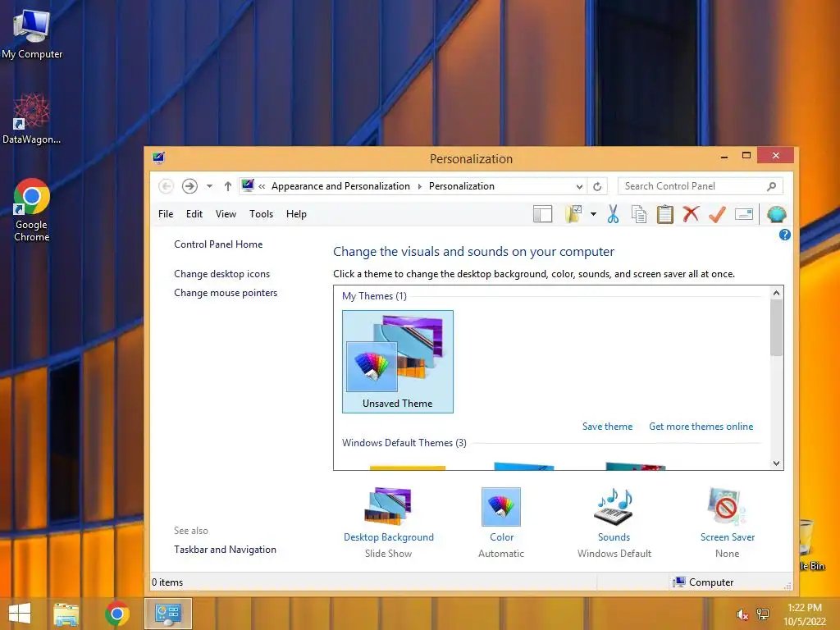
Task: Click the Computer status bar entry
Action: coord(703,582)
